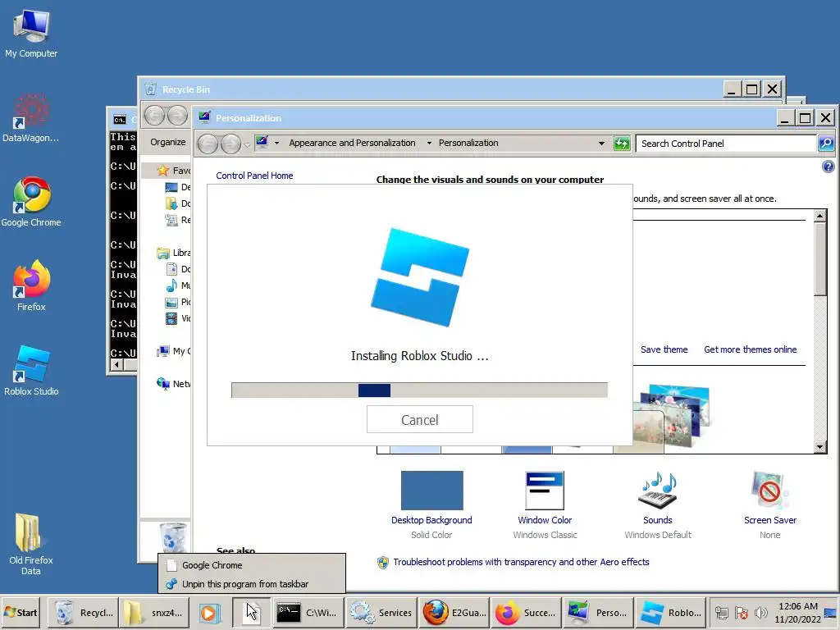Go forward in Personalization window

pos(231,144)
